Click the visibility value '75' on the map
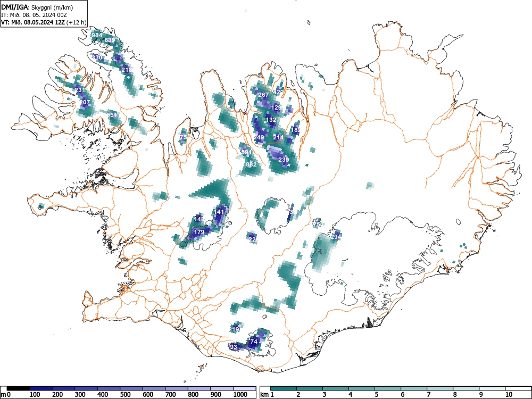The image size is (532, 399). pos(183,137)
